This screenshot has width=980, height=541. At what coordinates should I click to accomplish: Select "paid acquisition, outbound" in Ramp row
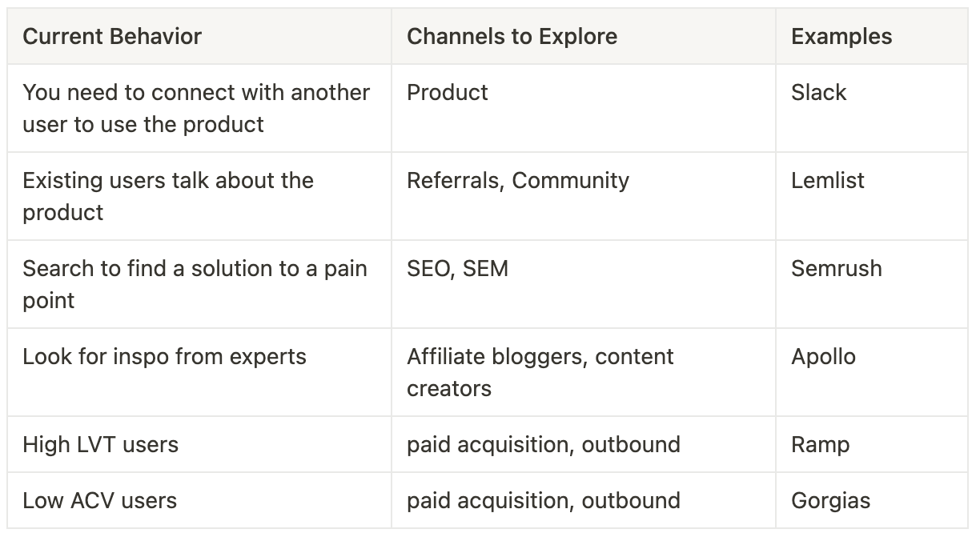coord(584,444)
